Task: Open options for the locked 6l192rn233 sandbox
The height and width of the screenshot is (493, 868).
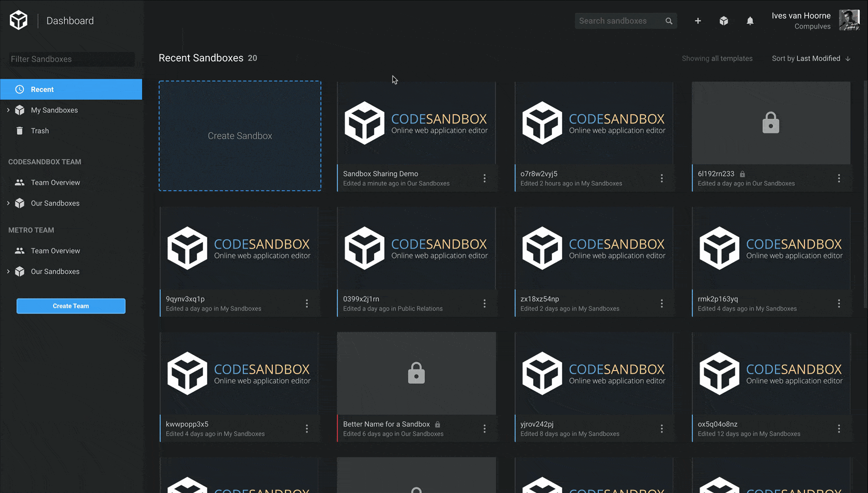Action: tap(839, 178)
